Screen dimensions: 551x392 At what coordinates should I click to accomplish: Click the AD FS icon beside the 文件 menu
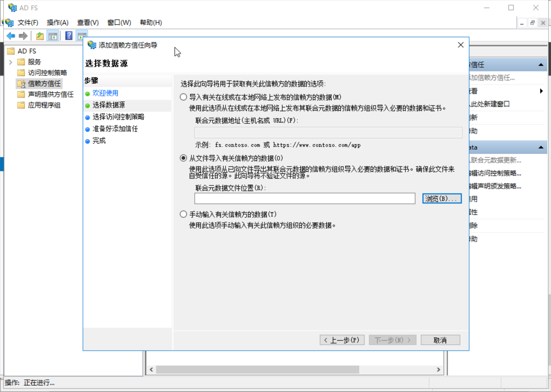pyautogui.click(x=9, y=22)
